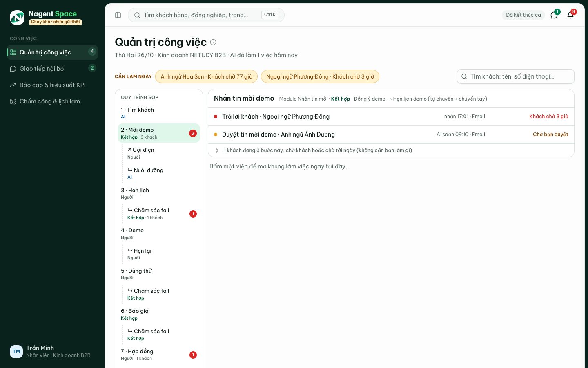Select SOP step 2 Mời demo
This screenshot has width=588, height=368.
[159, 133]
